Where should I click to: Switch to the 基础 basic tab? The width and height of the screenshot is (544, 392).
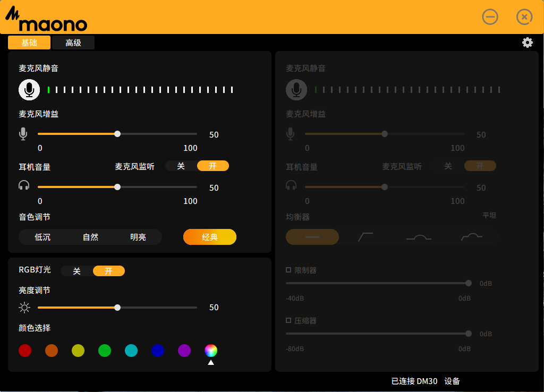(x=29, y=43)
